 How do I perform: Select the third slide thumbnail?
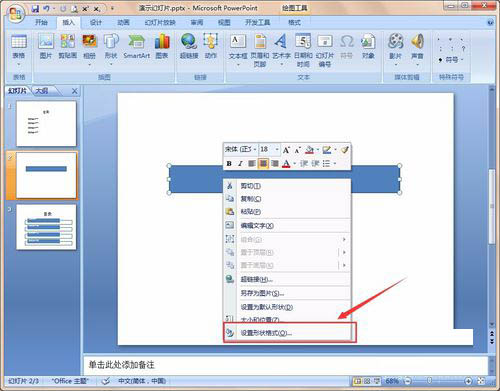tap(46, 227)
